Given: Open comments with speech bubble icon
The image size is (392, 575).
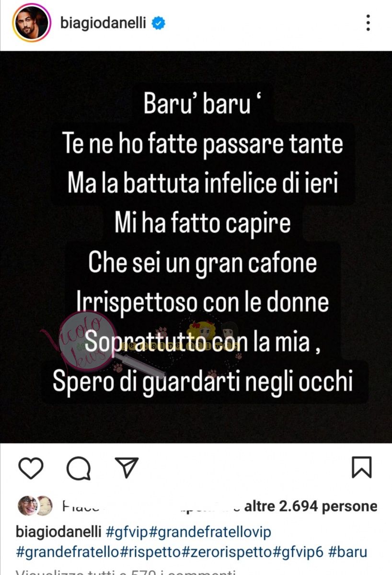Looking at the screenshot, I should [78, 468].
